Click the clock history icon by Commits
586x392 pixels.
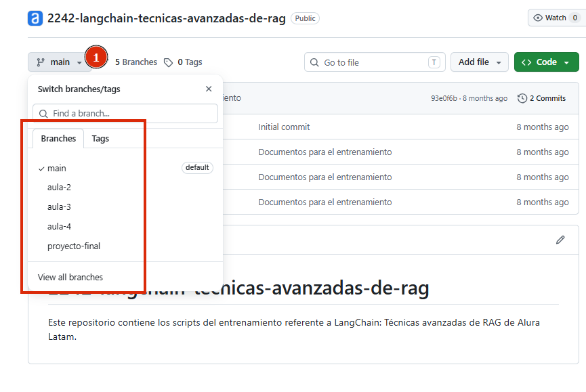(x=522, y=98)
